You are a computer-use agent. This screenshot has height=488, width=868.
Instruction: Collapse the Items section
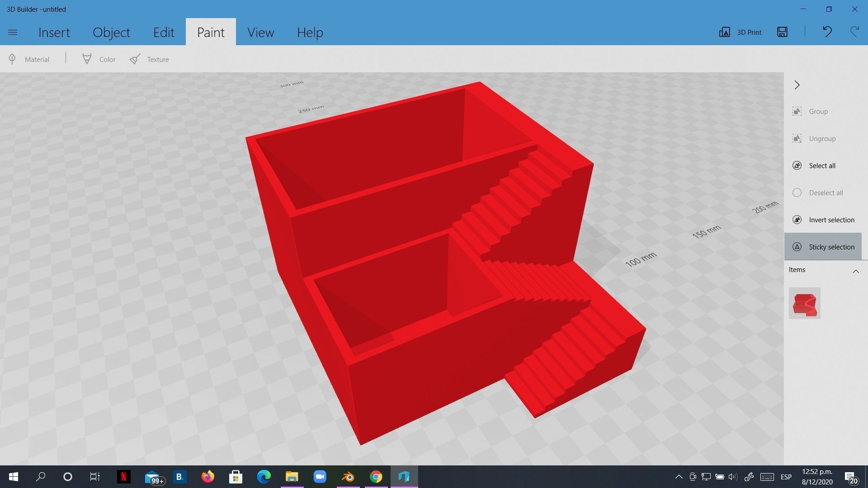[856, 271]
